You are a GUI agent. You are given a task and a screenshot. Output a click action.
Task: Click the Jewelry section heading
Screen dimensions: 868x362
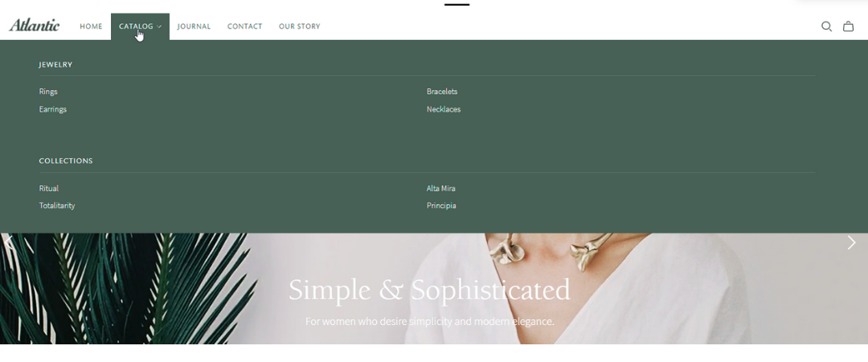pos(55,65)
